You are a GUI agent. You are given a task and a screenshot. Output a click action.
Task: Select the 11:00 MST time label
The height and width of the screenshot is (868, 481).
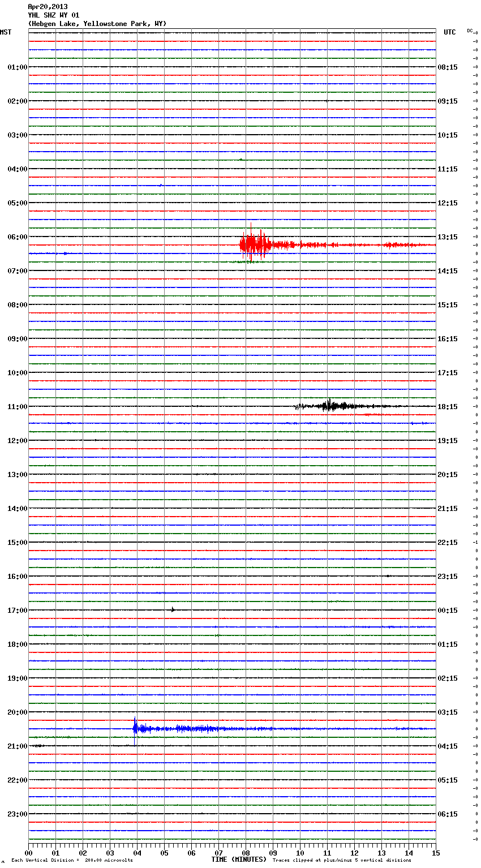18,407
